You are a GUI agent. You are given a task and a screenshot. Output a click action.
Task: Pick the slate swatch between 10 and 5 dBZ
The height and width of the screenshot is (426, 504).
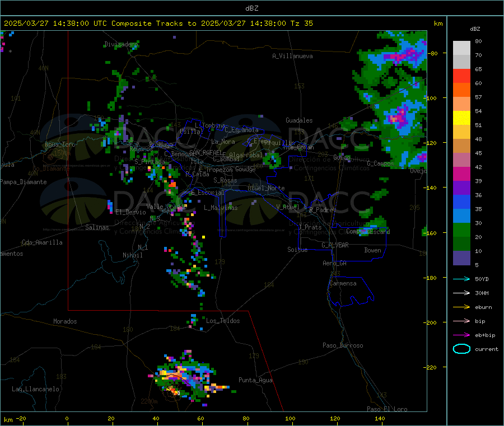point(461,258)
